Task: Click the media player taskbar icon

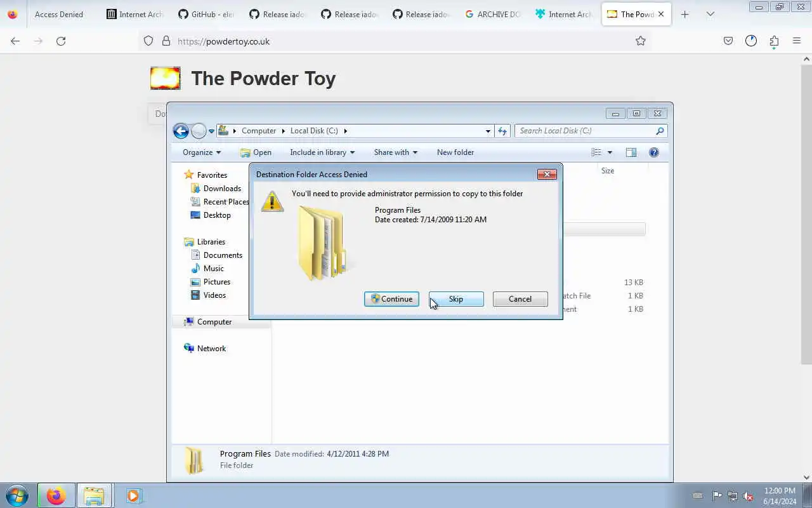Action: [x=133, y=495]
